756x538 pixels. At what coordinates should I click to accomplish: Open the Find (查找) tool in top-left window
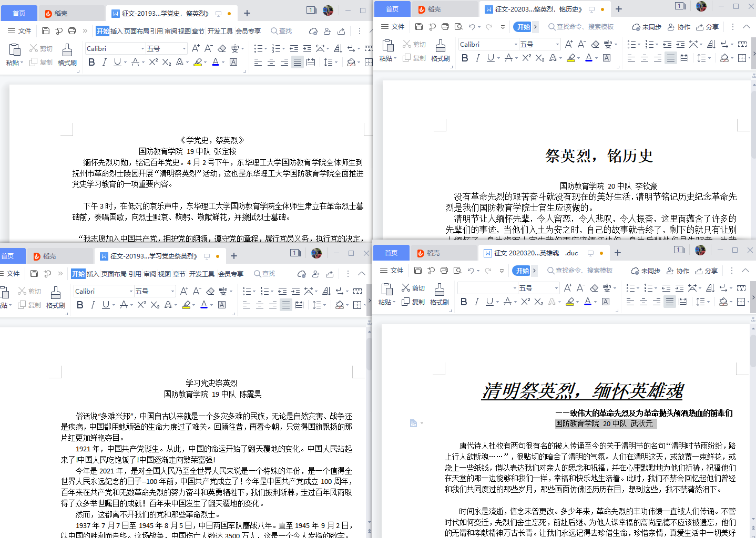point(281,30)
